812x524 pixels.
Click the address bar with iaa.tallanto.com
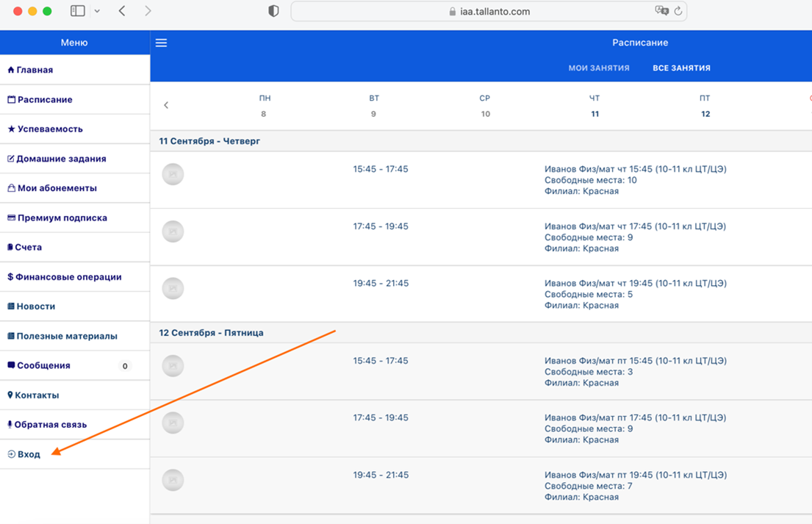click(489, 11)
